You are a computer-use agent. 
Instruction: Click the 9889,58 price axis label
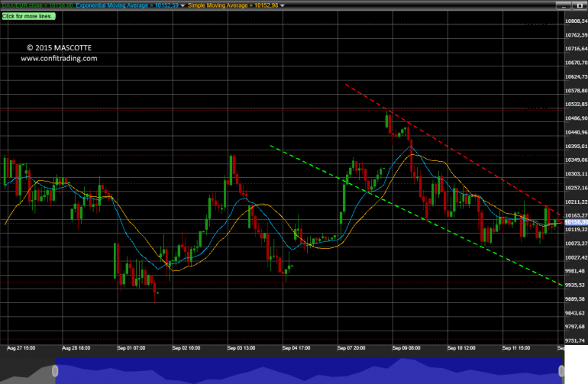point(575,298)
